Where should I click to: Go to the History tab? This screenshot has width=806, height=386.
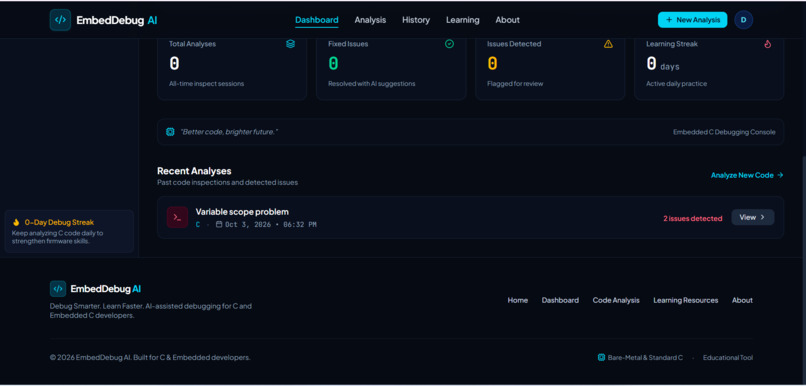point(416,20)
